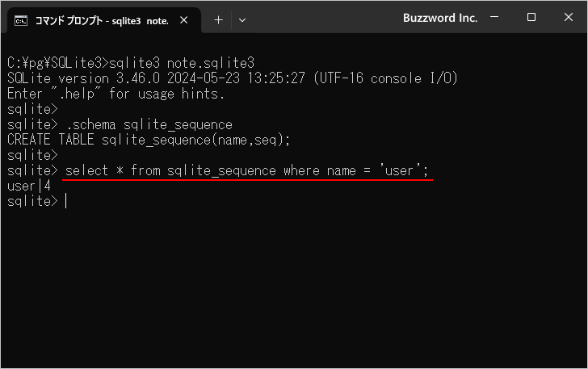588x369 pixels.
Task: Click the "SQLite version 3.46.0" text
Action: 81,78
